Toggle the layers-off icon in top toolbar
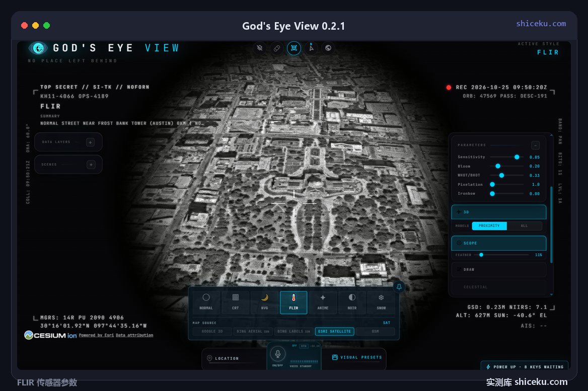The image size is (588, 391). [x=259, y=48]
